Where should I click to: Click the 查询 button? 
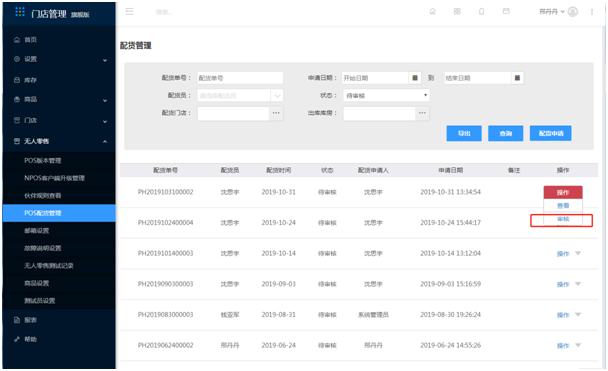(506, 133)
